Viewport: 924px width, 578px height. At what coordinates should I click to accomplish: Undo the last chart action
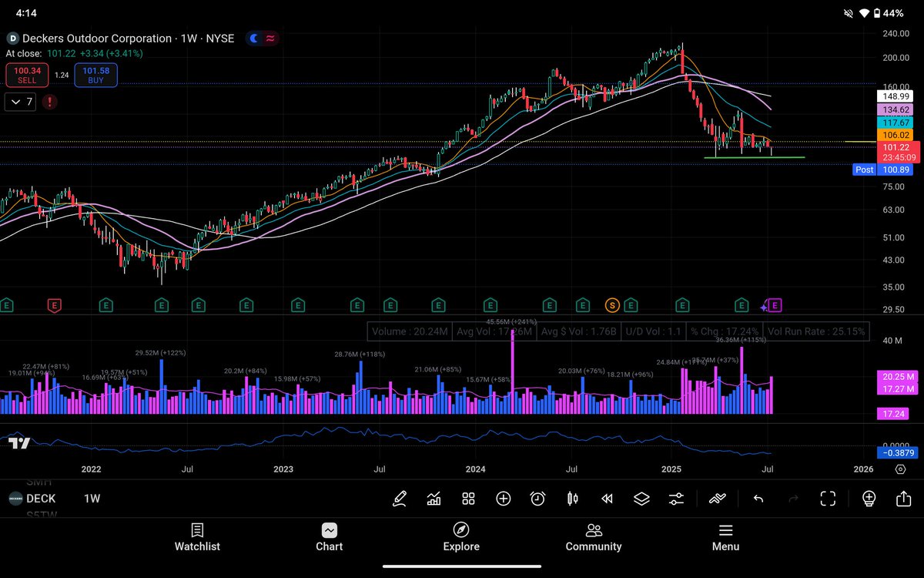758,499
